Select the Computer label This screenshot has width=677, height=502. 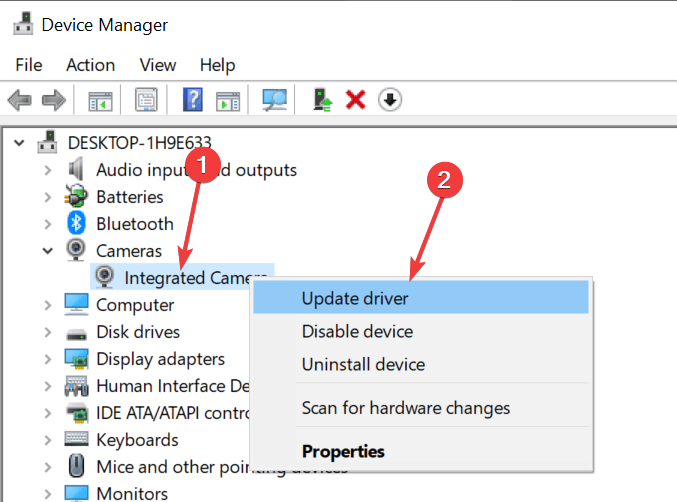coord(135,306)
